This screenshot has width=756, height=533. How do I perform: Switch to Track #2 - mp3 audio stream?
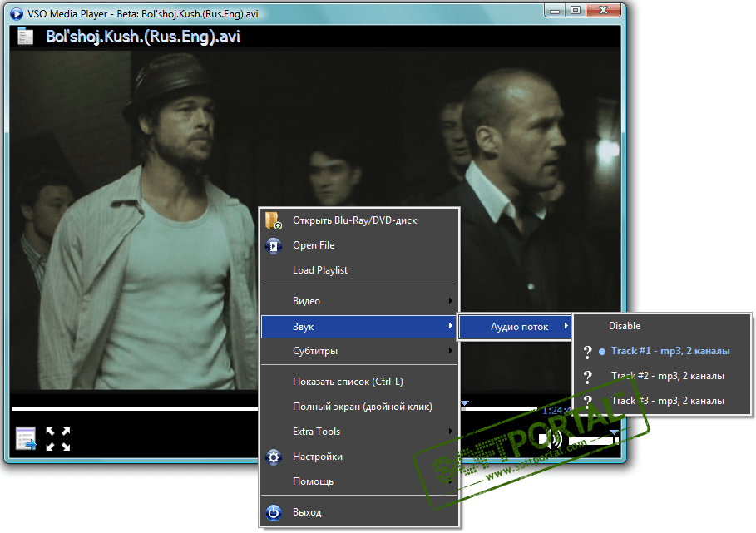coord(662,376)
